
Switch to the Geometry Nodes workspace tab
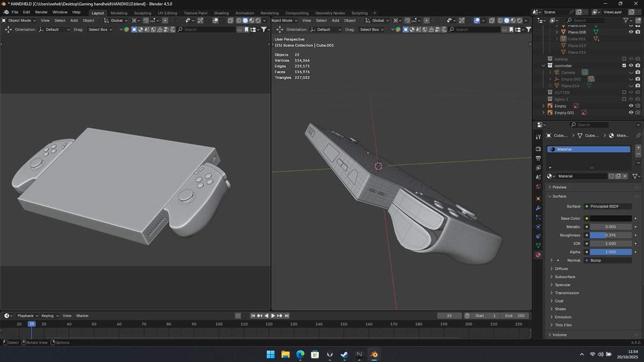click(x=330, y=13)
